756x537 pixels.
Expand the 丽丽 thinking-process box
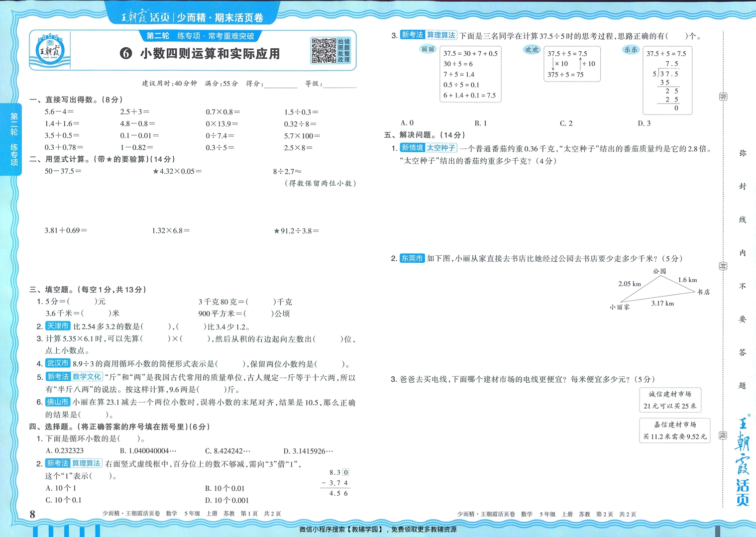pyautogui.click(x=470, y=75)
